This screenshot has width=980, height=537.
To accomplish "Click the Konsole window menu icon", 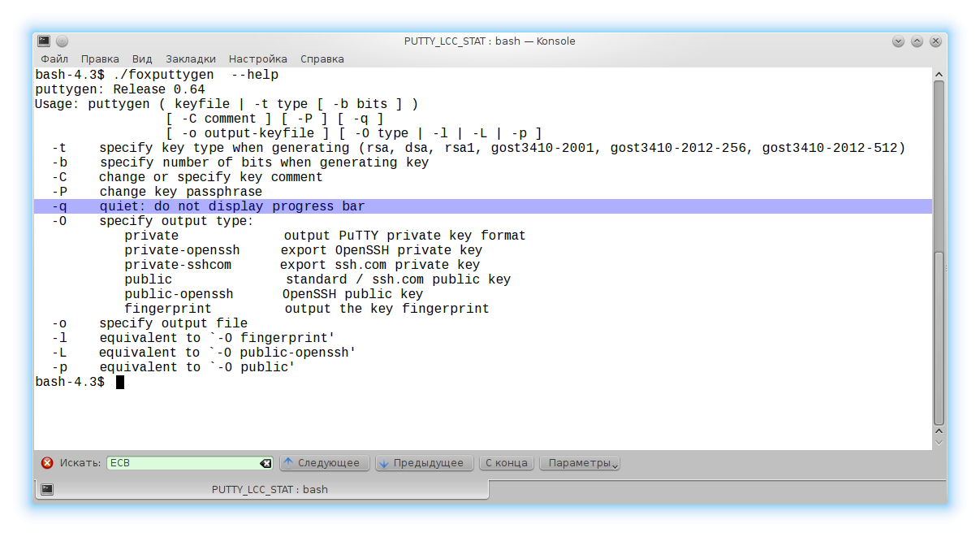I will tap(44, 41).
